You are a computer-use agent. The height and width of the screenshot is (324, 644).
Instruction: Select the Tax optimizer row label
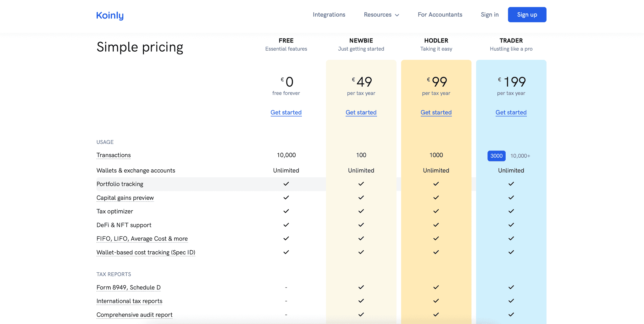(115, 211)
